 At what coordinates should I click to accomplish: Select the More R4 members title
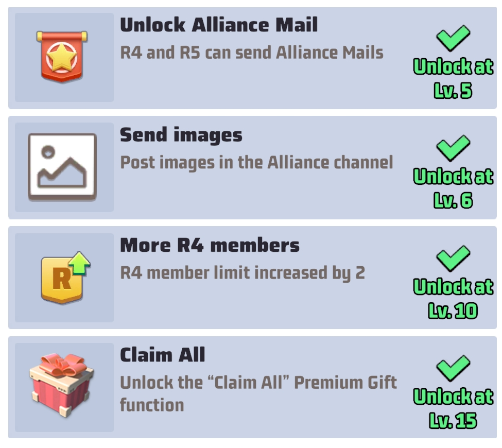tap(210, 245)
